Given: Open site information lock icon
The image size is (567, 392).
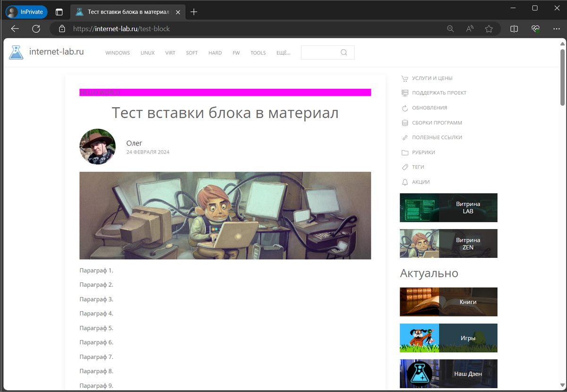Looking at the screenshot, I should pos(62,29).
